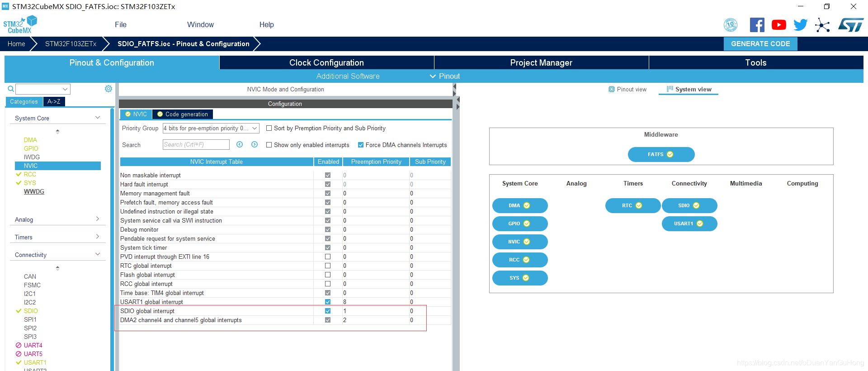Click the 10-year anniversary badge icon
Image resolution: width=868 pixels, height=371 pixels.
pos(731,25)
